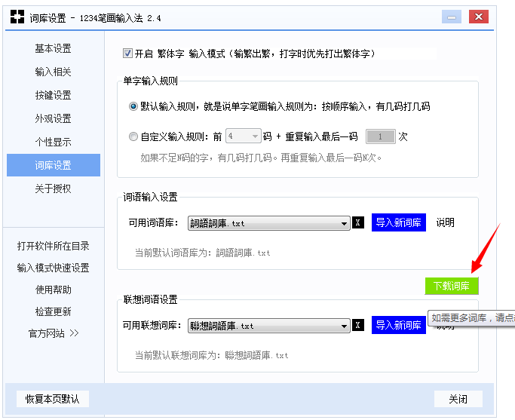Select the 自定义输入规则 radio button
The width and height of the screenshot is (515, 420).
coord(133,137)
